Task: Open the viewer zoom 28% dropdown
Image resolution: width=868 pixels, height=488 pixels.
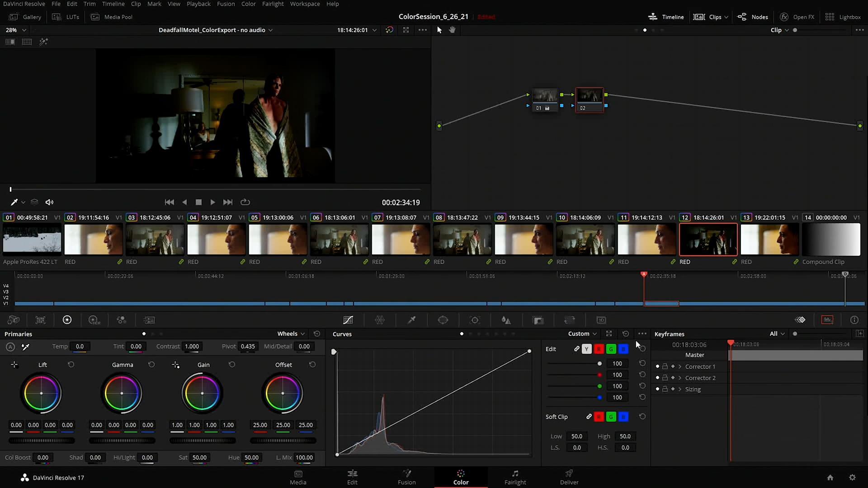Action: pyautogui.click(x=16, y=30)
